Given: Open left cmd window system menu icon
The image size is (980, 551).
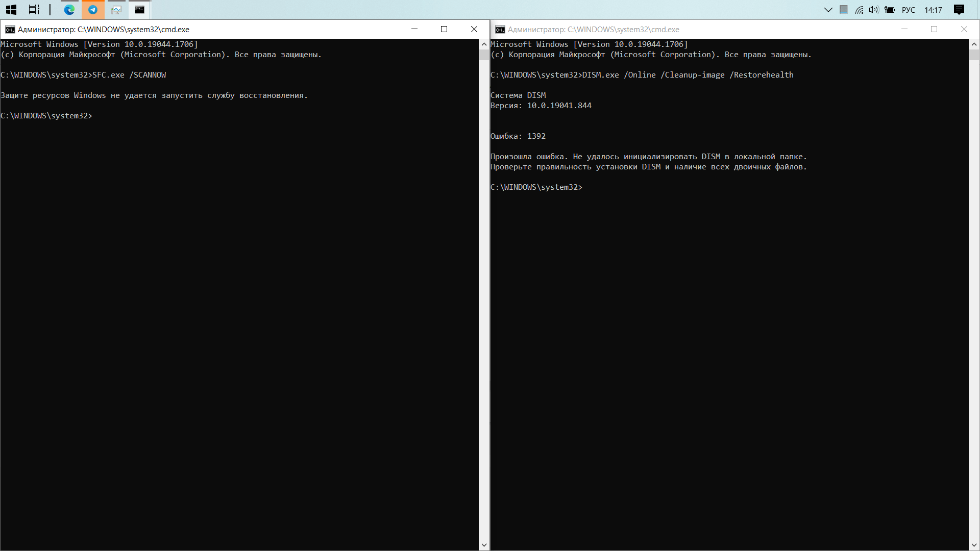Looking at the screenshot, I should coord(10,30).
